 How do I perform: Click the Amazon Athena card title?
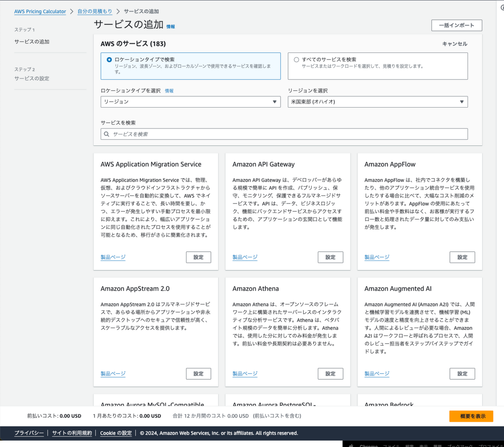pyautogui.click(x=255, y=289)
